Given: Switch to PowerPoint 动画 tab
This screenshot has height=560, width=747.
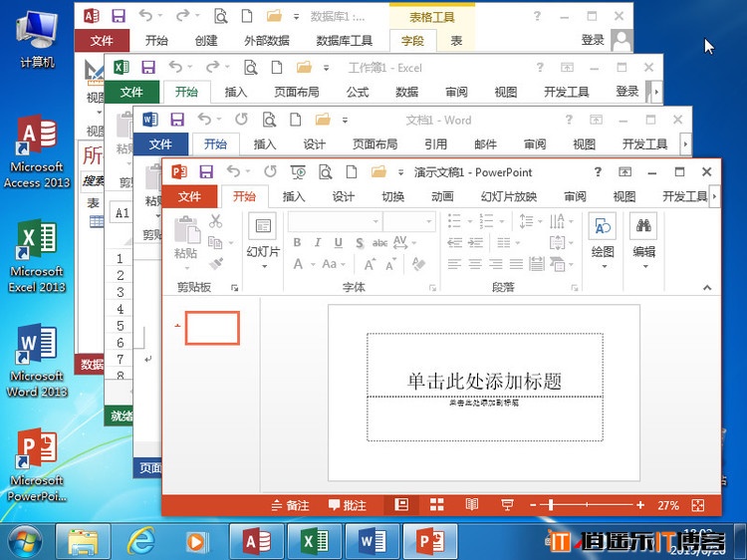Looking at the screenshot, I should [x=442, y=196].
